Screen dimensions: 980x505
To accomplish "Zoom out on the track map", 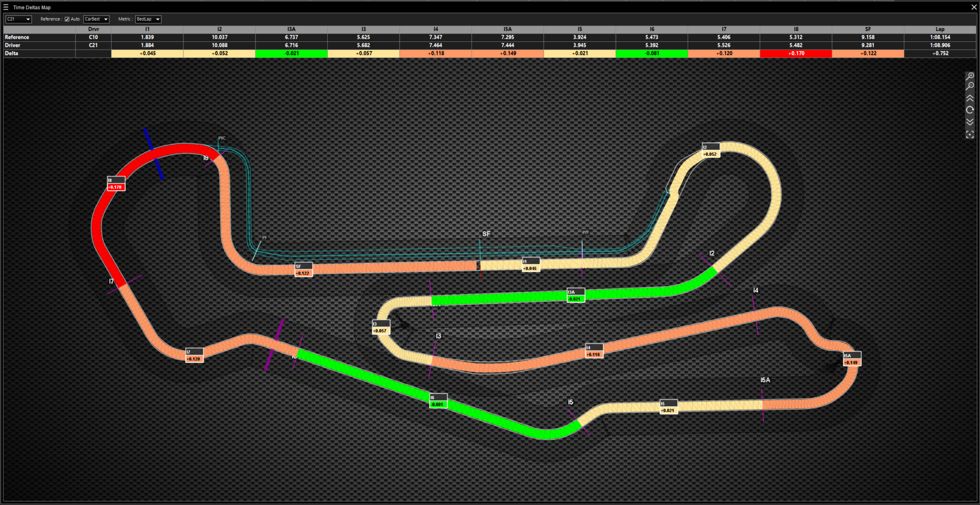I will point(970,86).
